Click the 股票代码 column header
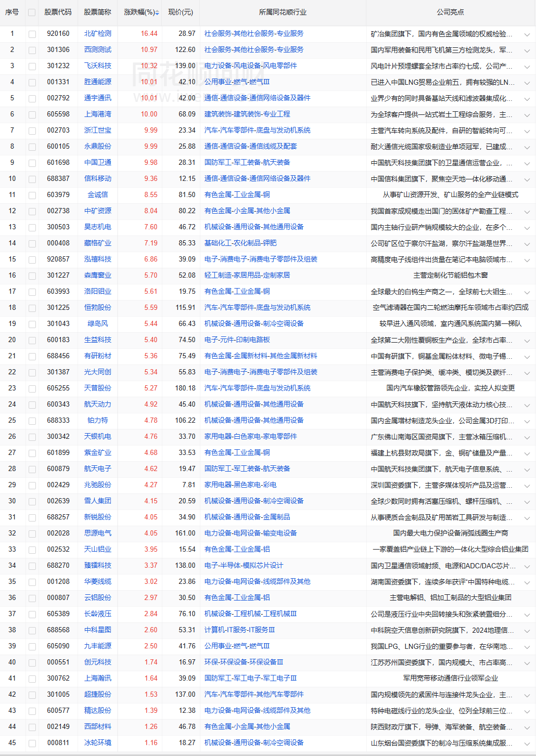This screenshot has height=756, width=536. [58, 12]
